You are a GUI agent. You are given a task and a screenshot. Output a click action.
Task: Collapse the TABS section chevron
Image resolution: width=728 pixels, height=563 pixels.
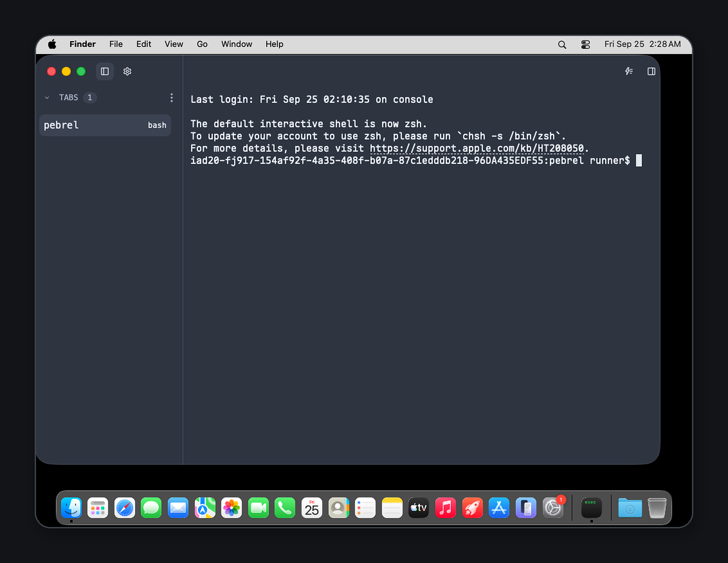47,98
